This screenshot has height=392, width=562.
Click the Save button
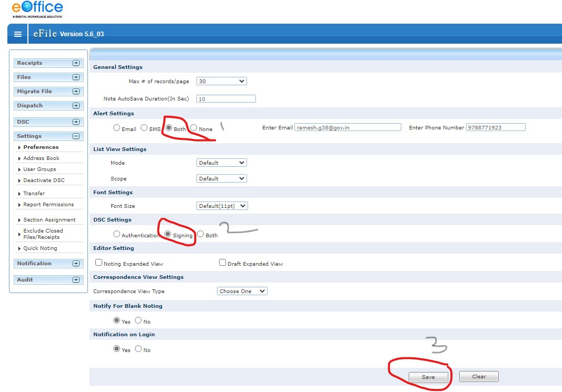point(429,377)
